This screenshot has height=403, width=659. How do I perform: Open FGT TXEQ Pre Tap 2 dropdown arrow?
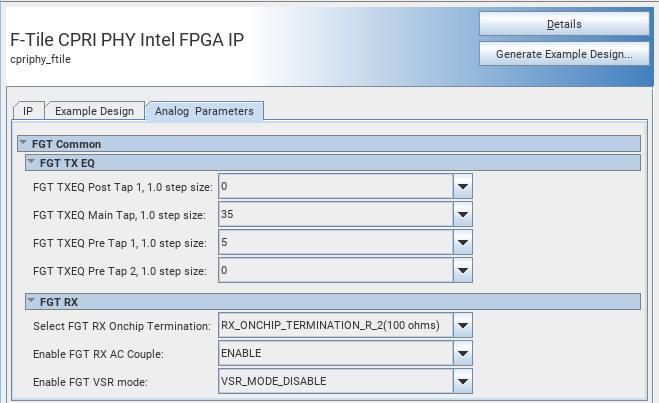pos(462,271)
